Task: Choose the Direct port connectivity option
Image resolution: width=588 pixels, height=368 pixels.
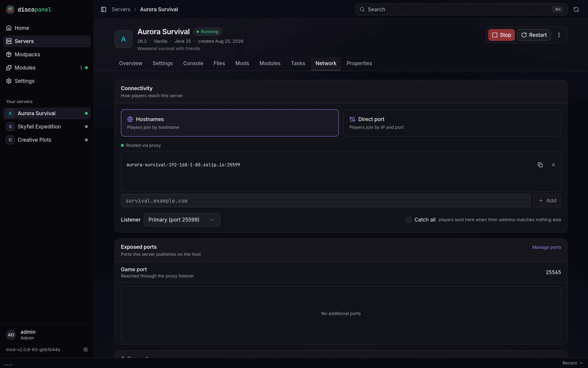Action: coord(452,123)
